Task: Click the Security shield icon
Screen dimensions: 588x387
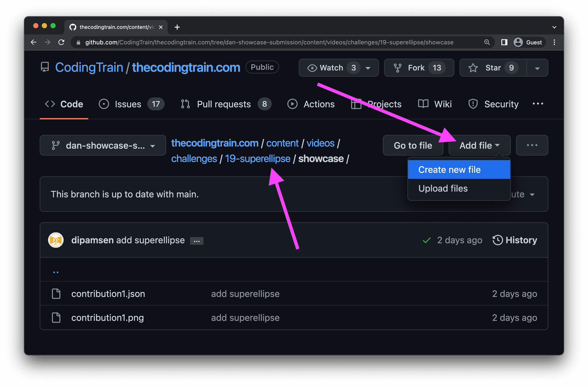Action: click(473, 104)
